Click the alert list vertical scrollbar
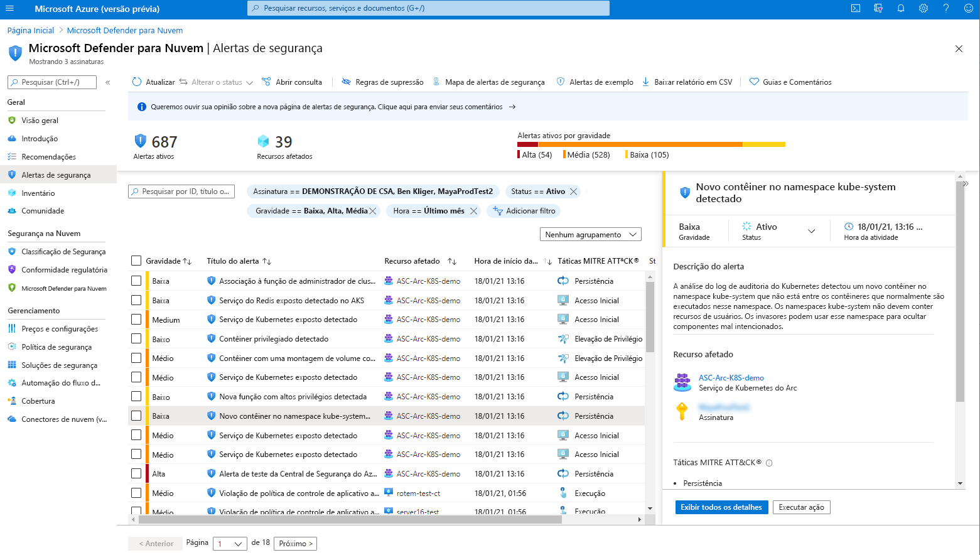This screenshot has width=980, height=555. point(650,317)
